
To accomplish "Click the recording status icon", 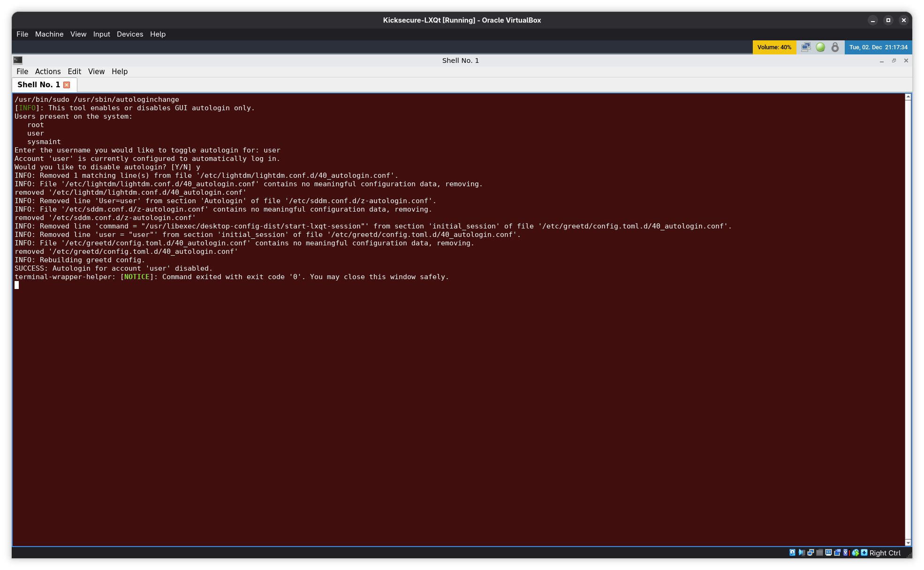I will [x=837, y=553].
